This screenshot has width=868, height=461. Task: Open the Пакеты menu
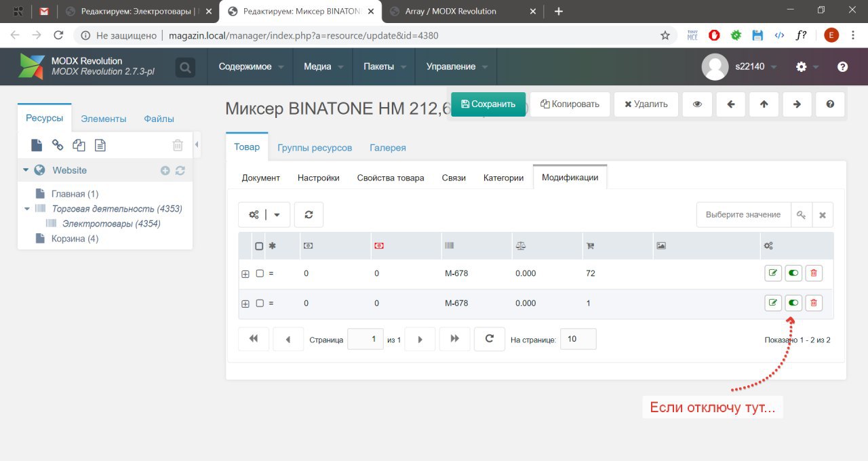click(x=384, y=66)
